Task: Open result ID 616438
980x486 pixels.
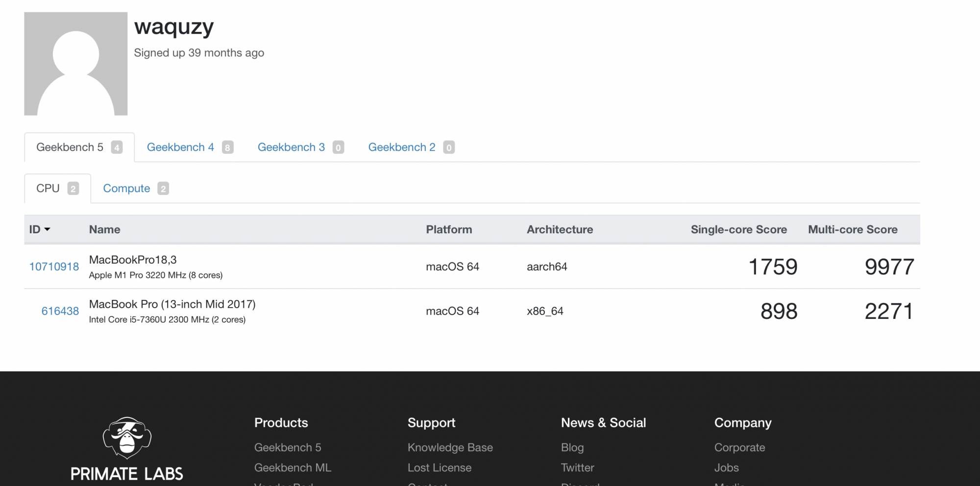Action: point(60,311)
